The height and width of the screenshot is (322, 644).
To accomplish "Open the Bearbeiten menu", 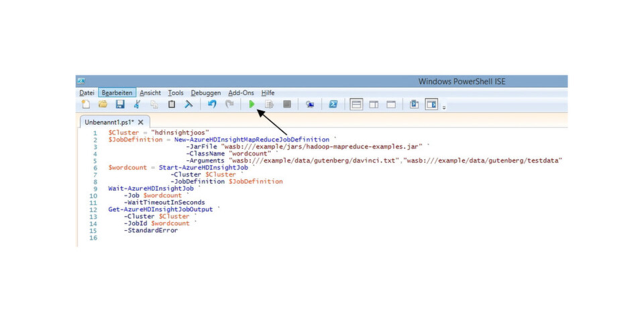I will pyautogui.click(x=117, y=93).
